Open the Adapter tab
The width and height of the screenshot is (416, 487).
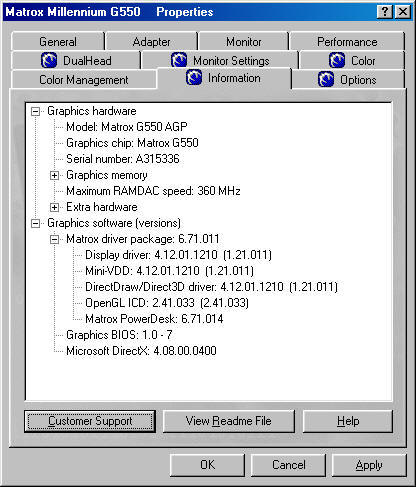[x=151, y=42]
